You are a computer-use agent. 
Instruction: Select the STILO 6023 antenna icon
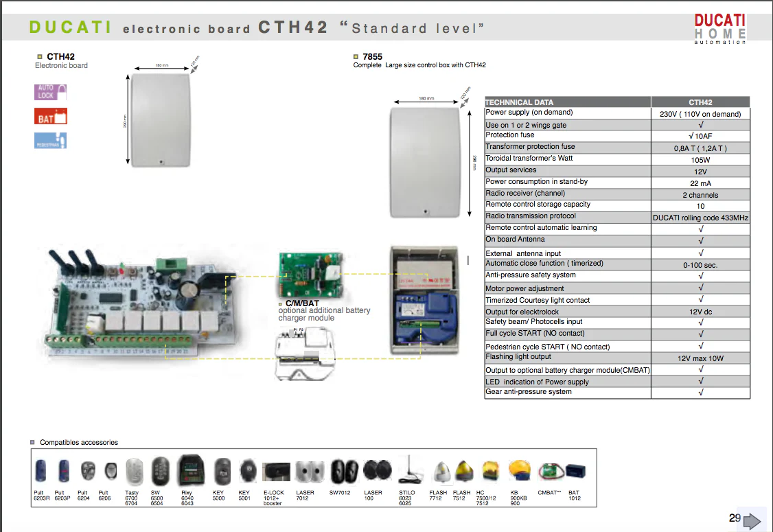409,469
